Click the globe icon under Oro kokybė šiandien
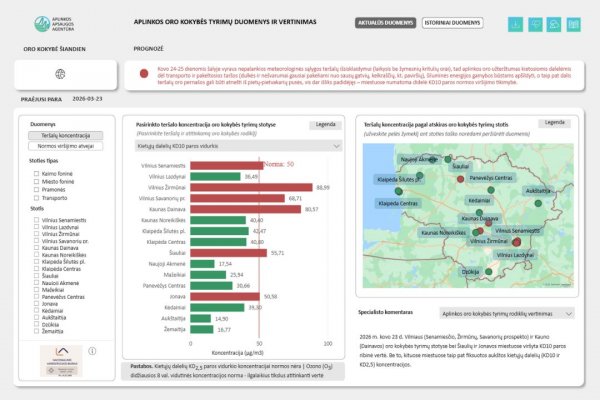Screen dimensions: 600x400 [x=60, y=74]
